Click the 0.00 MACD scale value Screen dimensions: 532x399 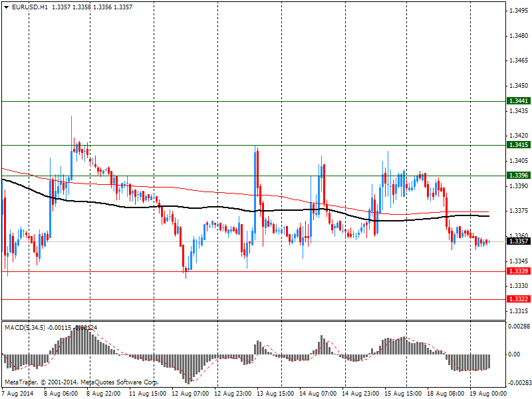[x=514, y=354]
